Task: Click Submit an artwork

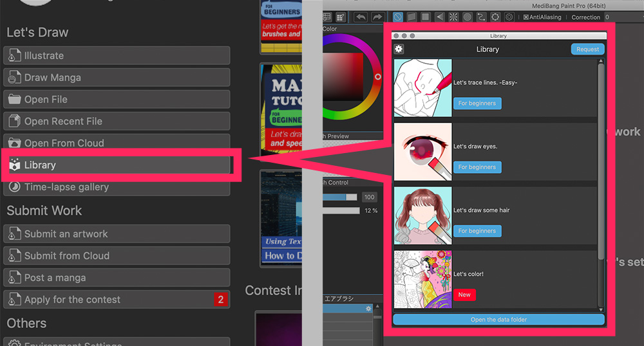Action: coord(117,233)
